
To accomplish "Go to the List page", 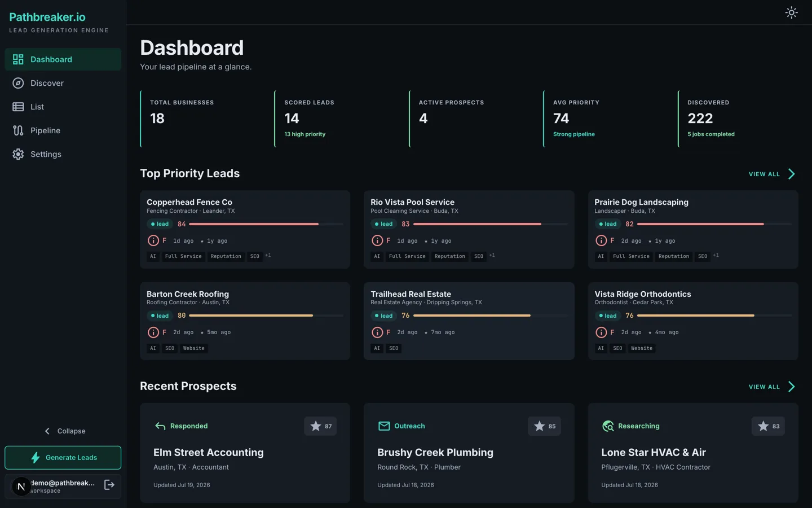I will click(x=63, y=107).
